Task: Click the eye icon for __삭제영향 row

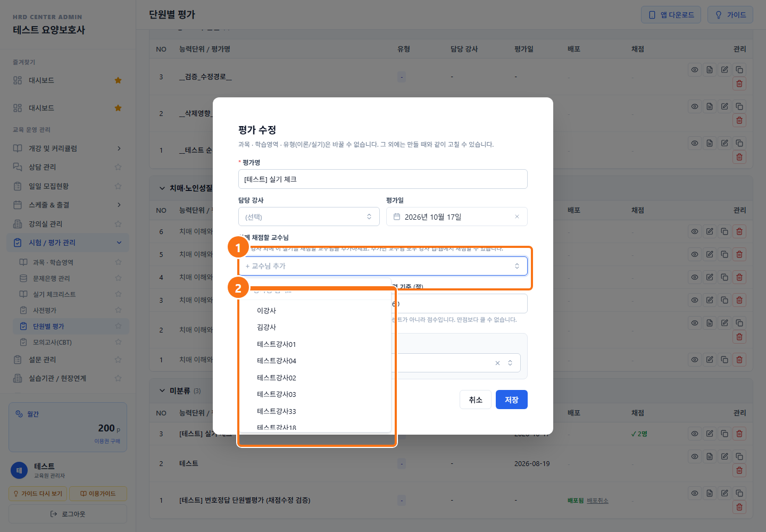Action: (695, 106)
